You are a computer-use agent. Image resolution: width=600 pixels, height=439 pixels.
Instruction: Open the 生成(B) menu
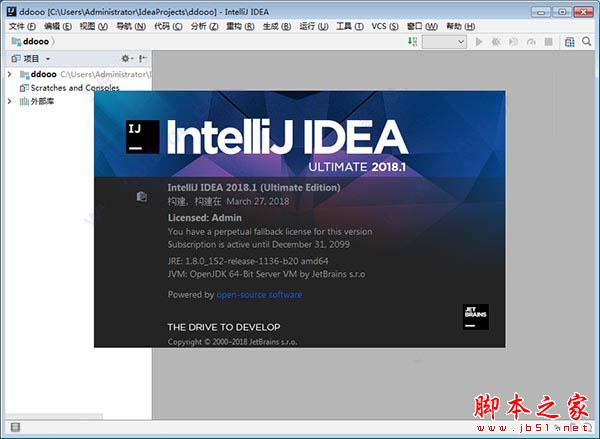click(x=277, y=26)
